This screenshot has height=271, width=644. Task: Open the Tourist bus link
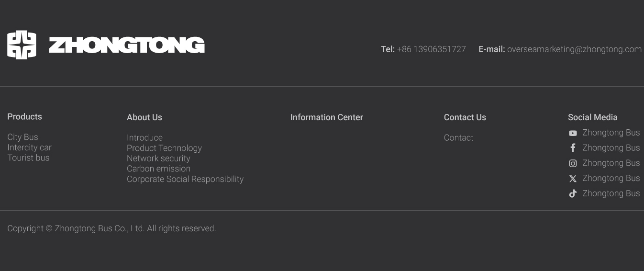pyautogui.click(x=28, y=158)
